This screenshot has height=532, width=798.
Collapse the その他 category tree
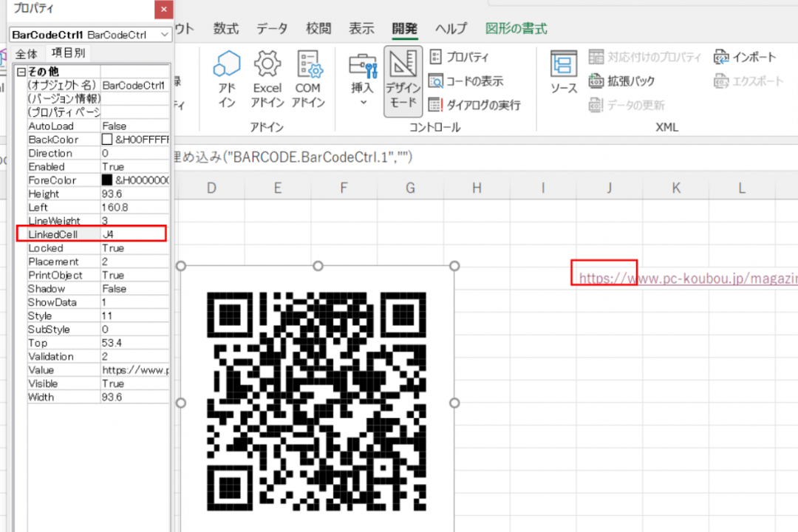pos(21,72)
